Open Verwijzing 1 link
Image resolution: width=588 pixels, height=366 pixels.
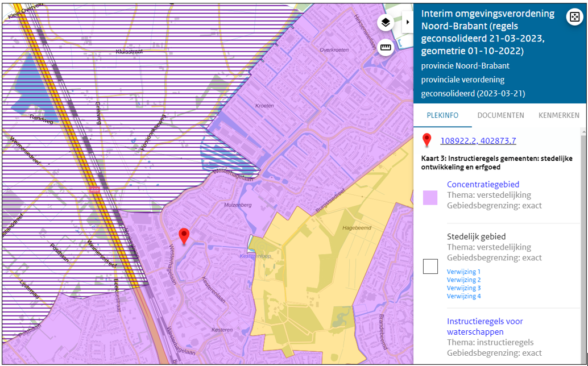pos(463,272)
